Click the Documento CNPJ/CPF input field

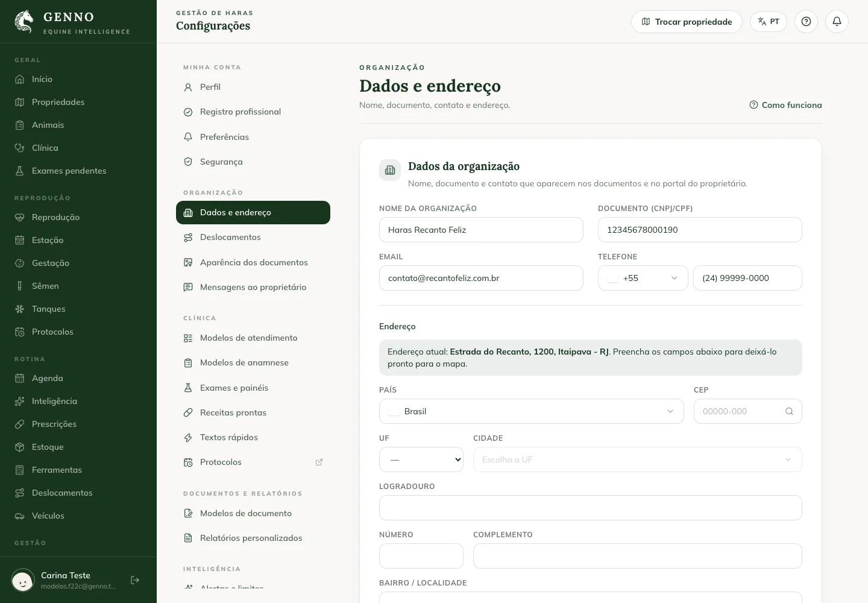click(x=700, y=230)
